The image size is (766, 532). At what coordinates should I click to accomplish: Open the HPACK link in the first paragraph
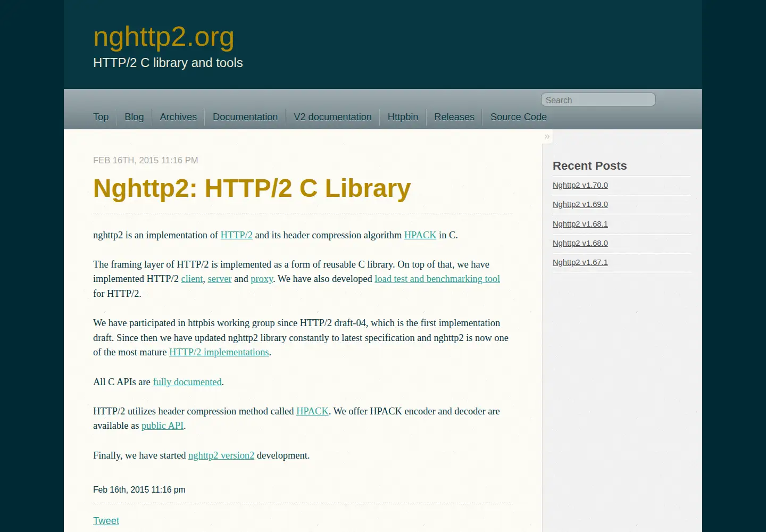point(420,235)
